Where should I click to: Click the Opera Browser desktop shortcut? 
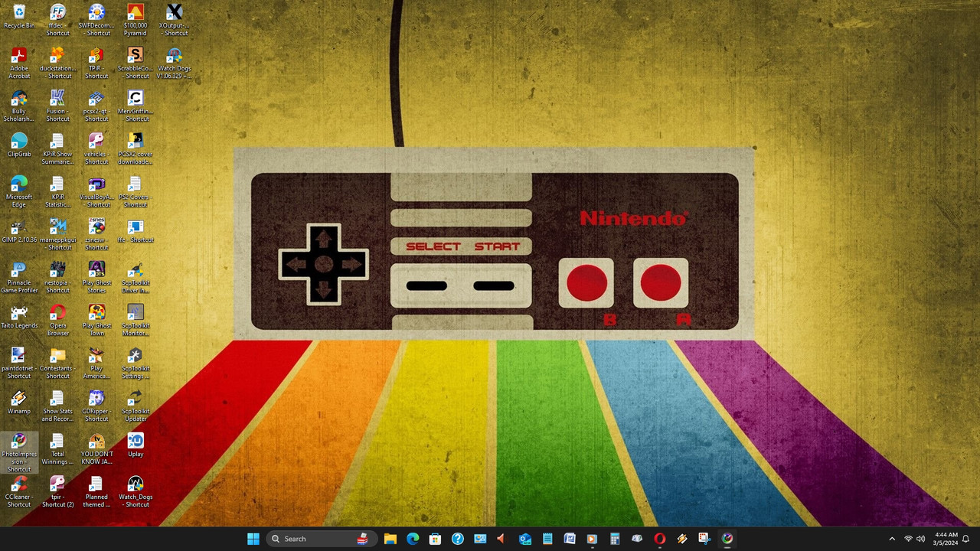pyautogui.click(x=57, y=320)
